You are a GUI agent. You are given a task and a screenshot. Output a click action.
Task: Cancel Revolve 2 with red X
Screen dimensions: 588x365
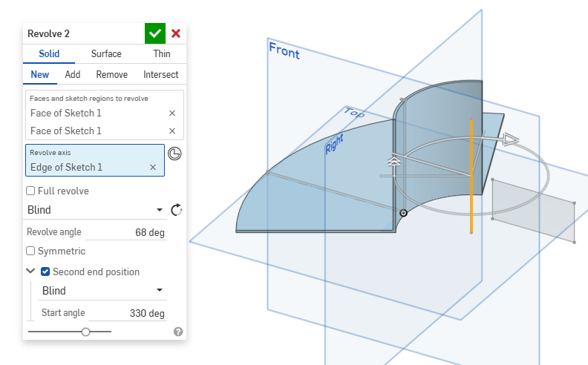click(x=176, y=33)
